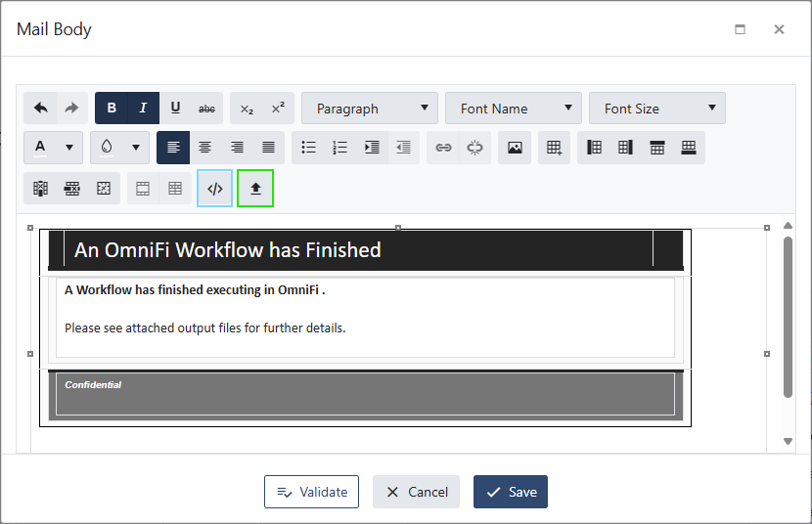Click the 'Confidential' footer text

click(x=93, y=385)
